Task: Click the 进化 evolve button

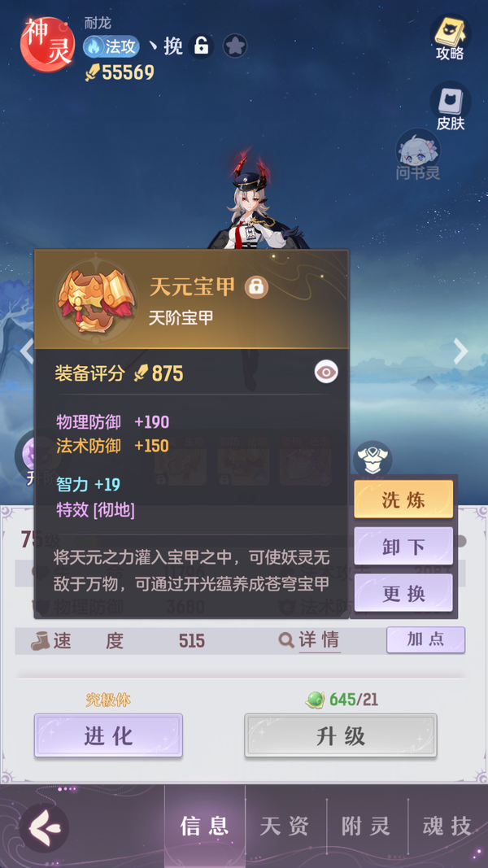Action: (108, 735)
